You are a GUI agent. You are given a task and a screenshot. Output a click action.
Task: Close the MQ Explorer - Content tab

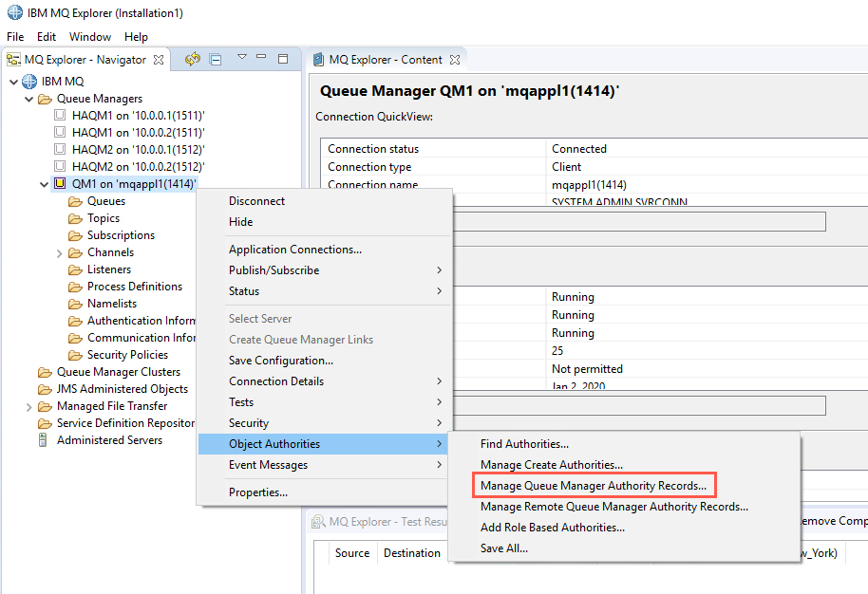pos(455,60)
